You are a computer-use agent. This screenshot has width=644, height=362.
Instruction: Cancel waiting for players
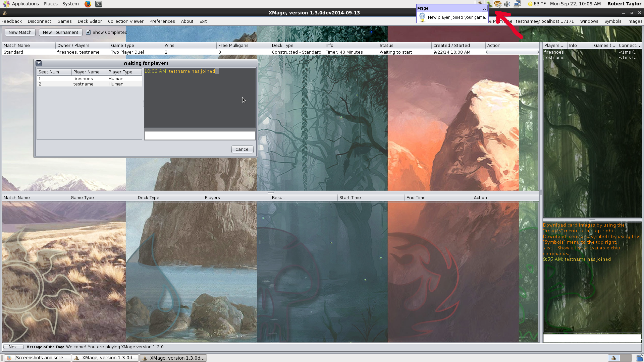pos(242,149)
